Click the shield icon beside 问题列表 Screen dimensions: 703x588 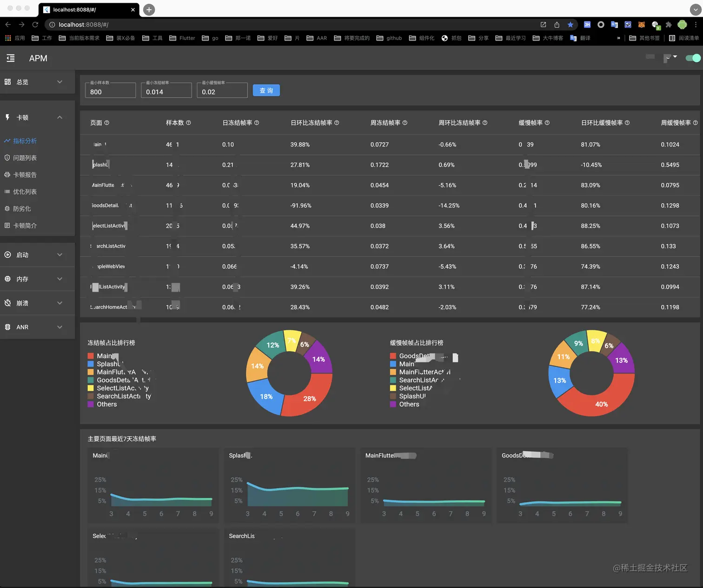coord(7,158)
